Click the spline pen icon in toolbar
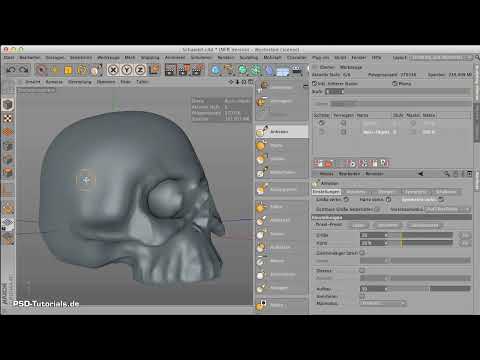 [x=229, y=70]
